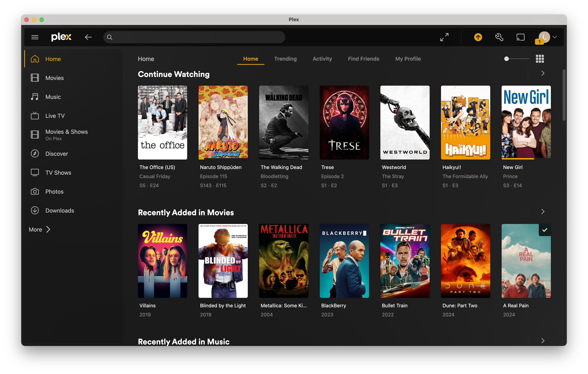Expand the account dropdown chevron
Viewport: 588px width, 374px height.
(x=555, y=37)
